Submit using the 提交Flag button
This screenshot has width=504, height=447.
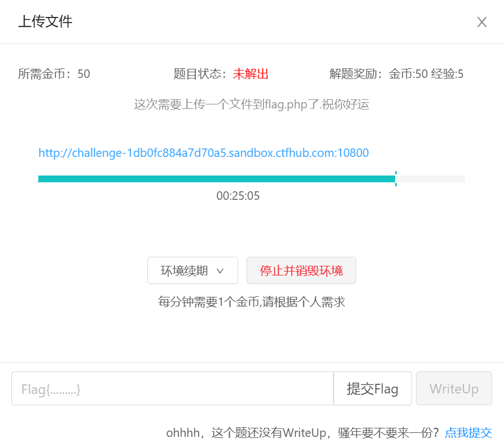coord(372,388)
